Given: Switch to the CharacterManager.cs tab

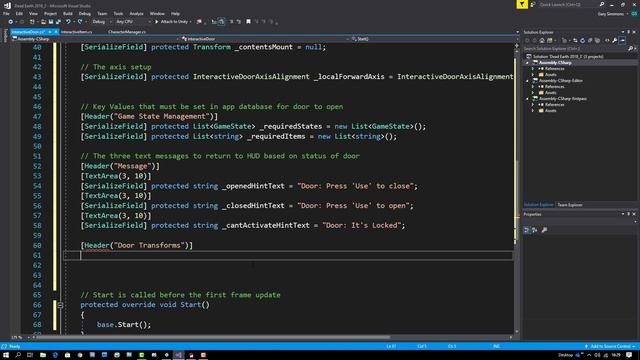Looking at the screenshot, I should 127,32.
